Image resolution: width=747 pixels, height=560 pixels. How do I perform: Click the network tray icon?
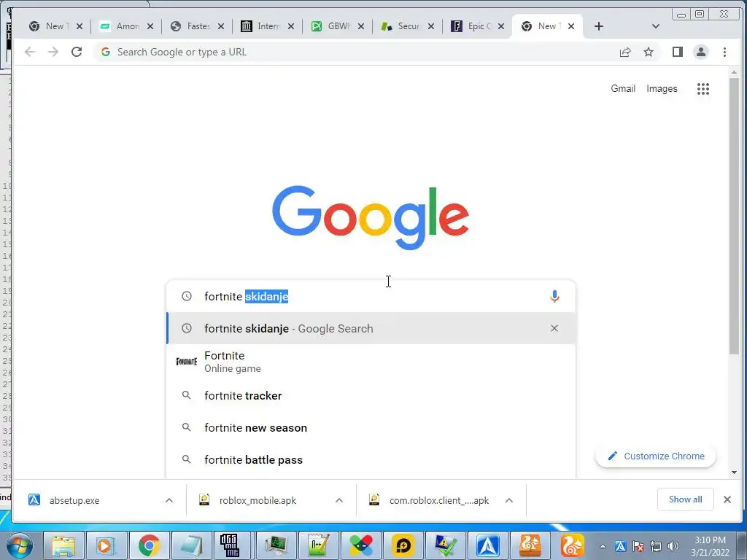656,546
